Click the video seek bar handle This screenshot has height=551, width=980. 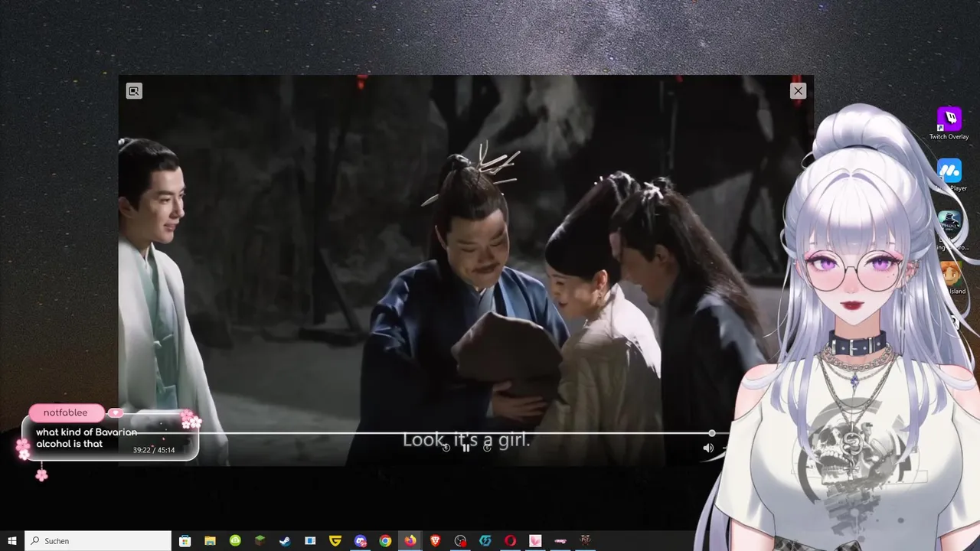point(712,434)
